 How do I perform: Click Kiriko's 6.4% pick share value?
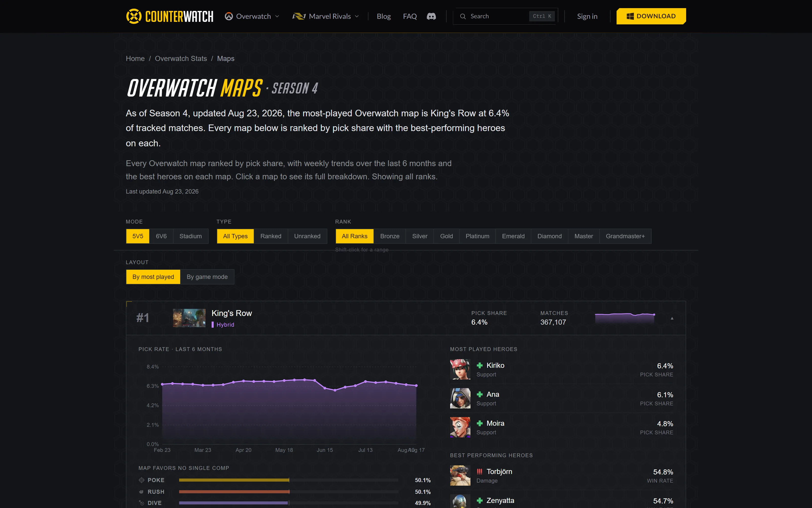click(x=665, y=366)
